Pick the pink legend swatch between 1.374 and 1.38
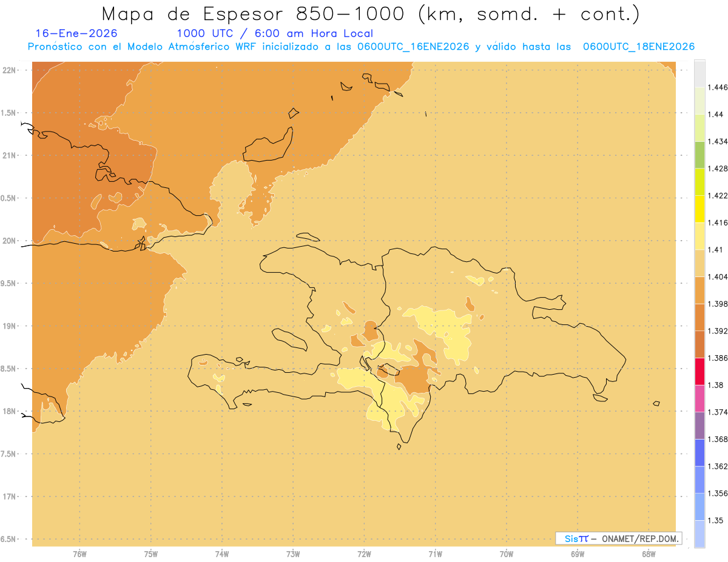The width and height of the screenshot is (728, 562). [699, 398]
